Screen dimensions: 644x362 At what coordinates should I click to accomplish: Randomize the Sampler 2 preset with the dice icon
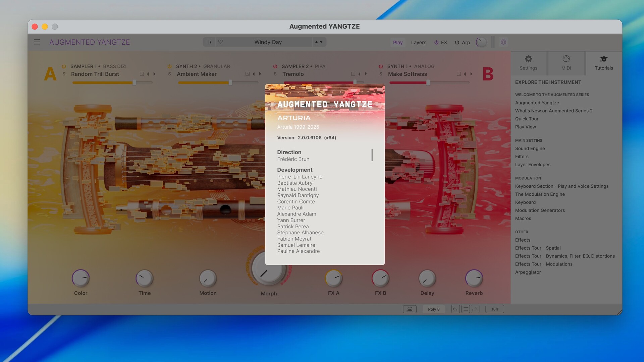pyautogui.click(x=353, y=74)
